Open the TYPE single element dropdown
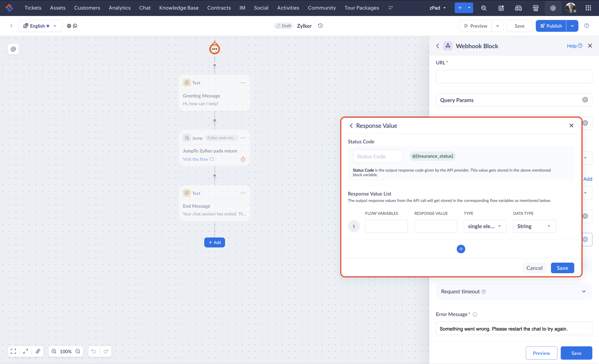This screenshot has height=364, width=599. coord(485,226)
